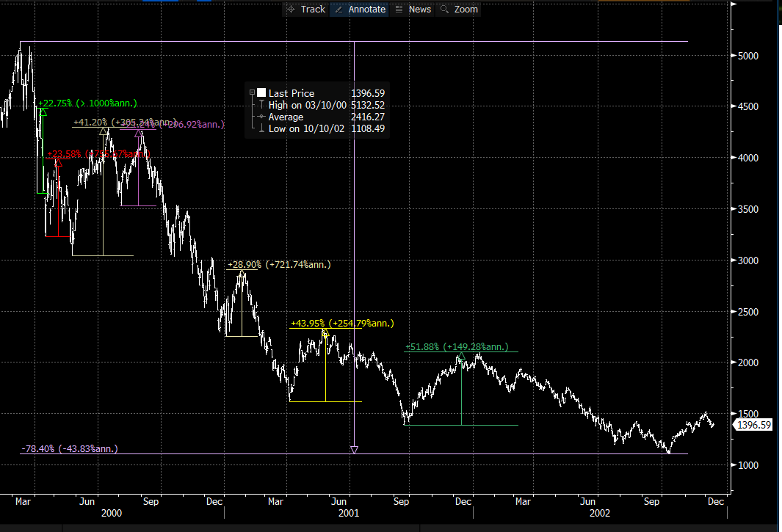Select 'High on 03/10/00' legend entry

point(307,105)
